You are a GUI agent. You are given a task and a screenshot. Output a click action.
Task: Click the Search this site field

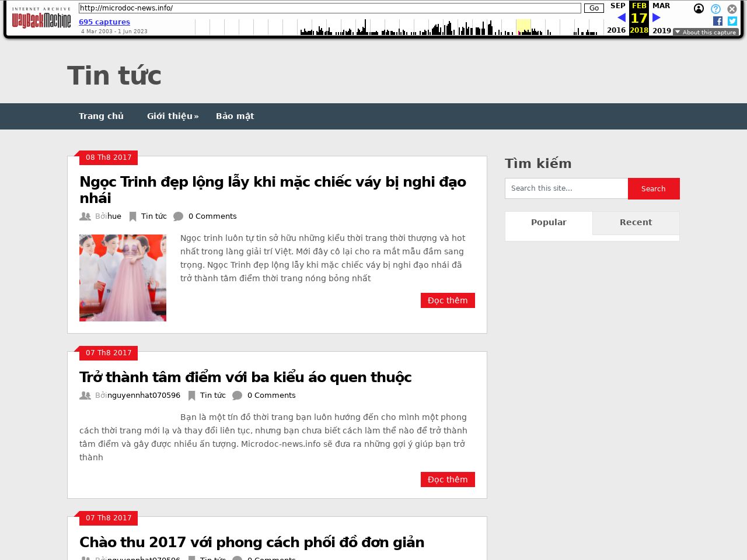click(566, 188)
